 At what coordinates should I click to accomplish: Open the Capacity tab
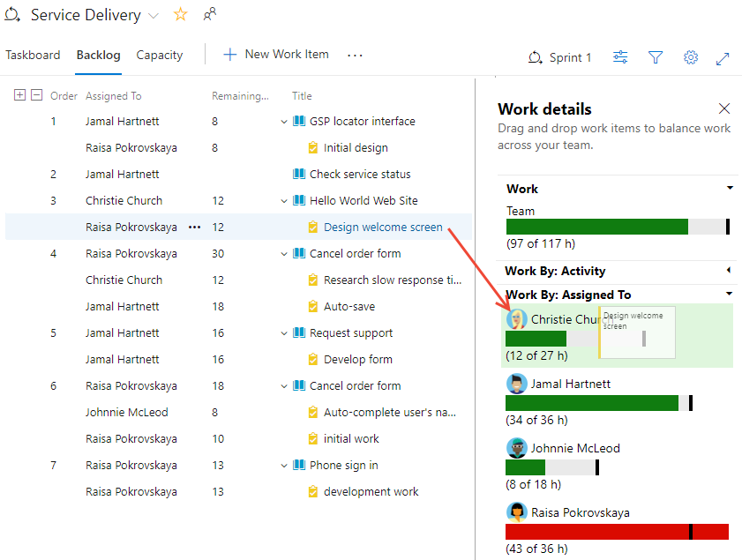pos(159,55)
